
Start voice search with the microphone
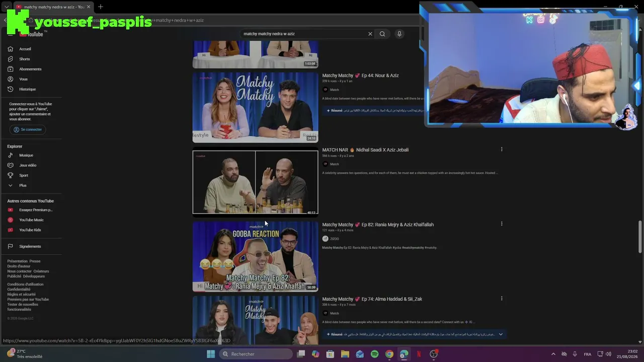(399, 34)
